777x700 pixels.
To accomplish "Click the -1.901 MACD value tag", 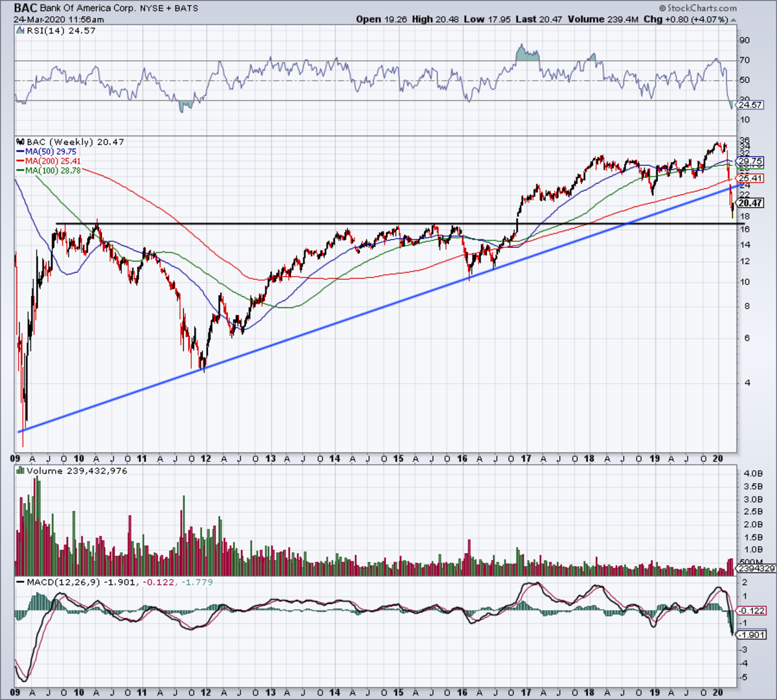I will pos(752,635).
